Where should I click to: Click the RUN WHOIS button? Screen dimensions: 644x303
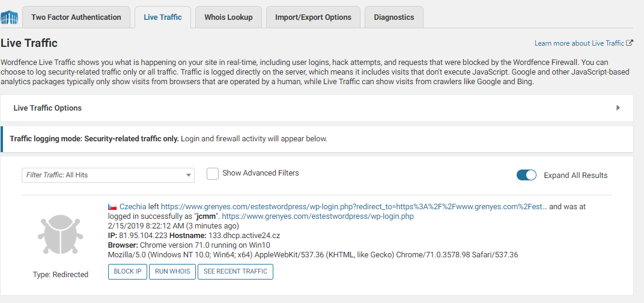tap(172, 271)
